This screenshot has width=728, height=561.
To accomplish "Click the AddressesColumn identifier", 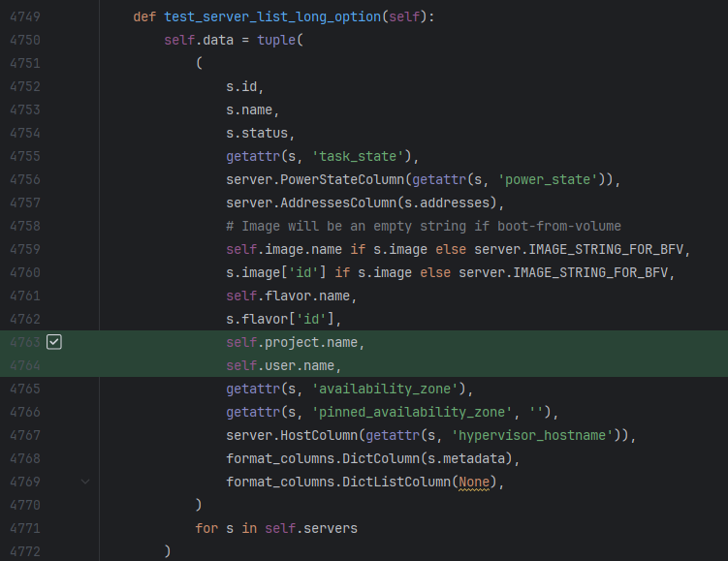I will click(334, 203).
